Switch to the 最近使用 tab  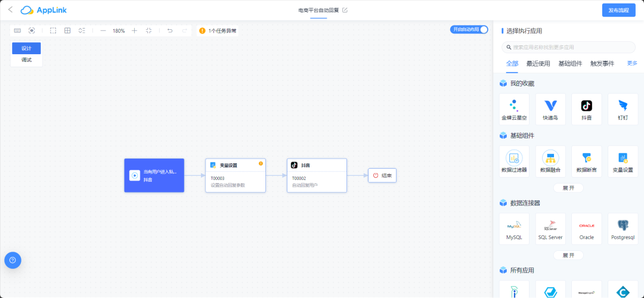point(538,63)
